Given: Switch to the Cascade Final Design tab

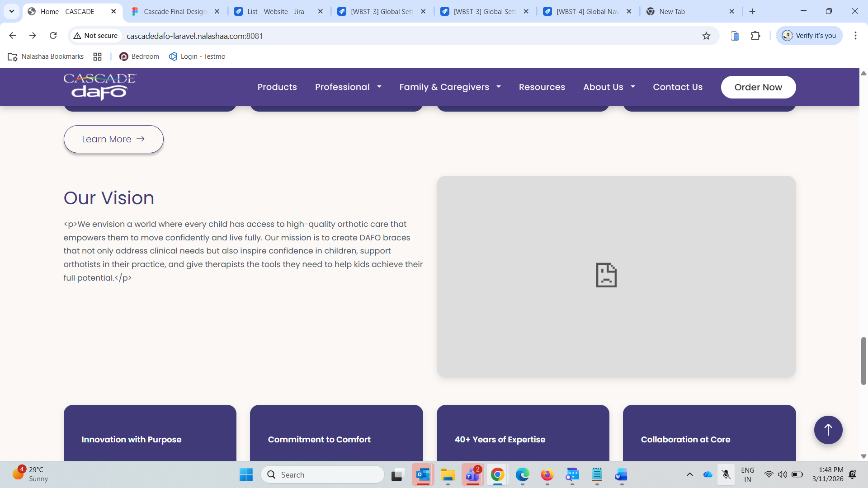Looking at the screenshot, I should click(x=175, y=11).
